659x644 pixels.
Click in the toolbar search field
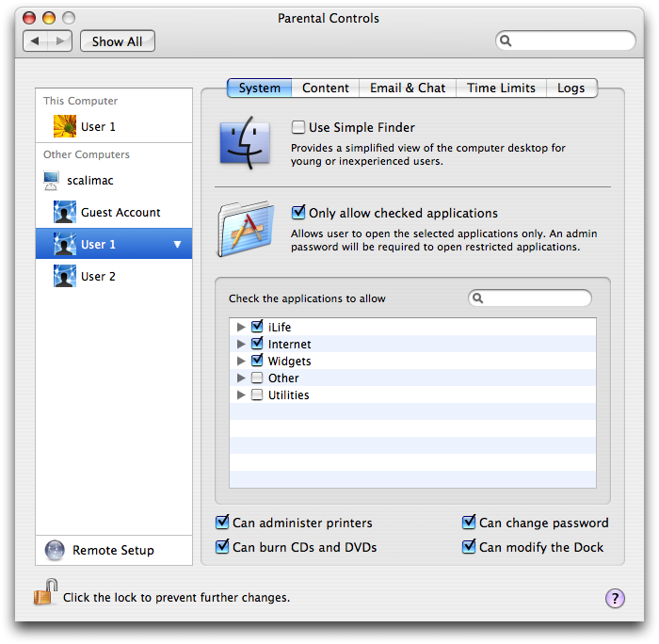point(565,40)
